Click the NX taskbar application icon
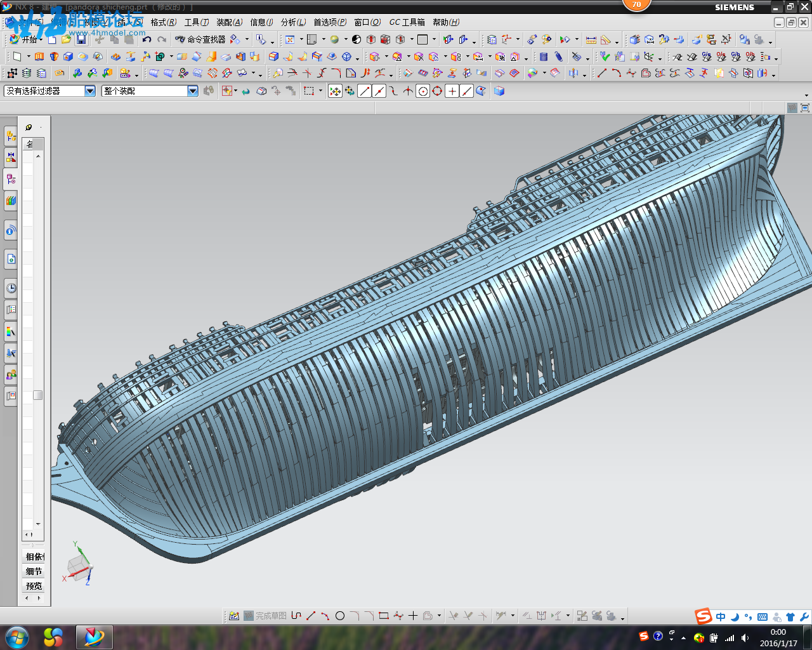The width and height of the screenshot is (812, 650). (x=94, y=637)
